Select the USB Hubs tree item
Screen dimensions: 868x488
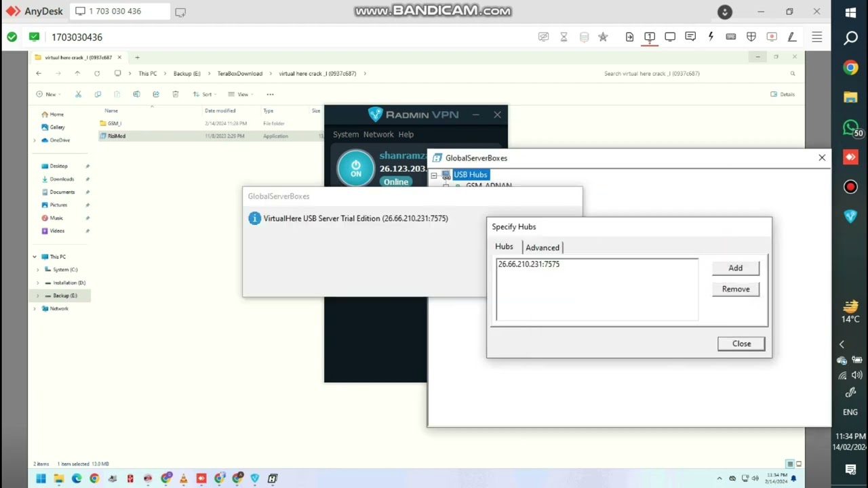point(471,175)
